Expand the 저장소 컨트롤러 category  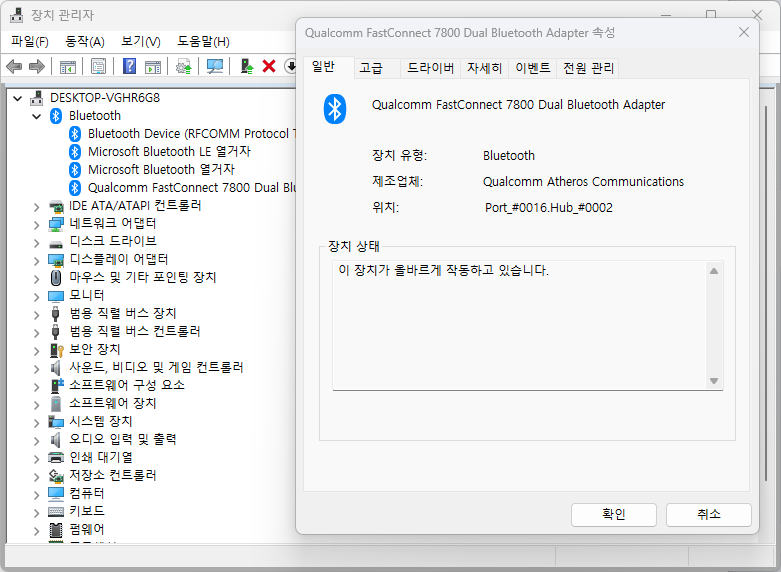(x=36, y=476)
